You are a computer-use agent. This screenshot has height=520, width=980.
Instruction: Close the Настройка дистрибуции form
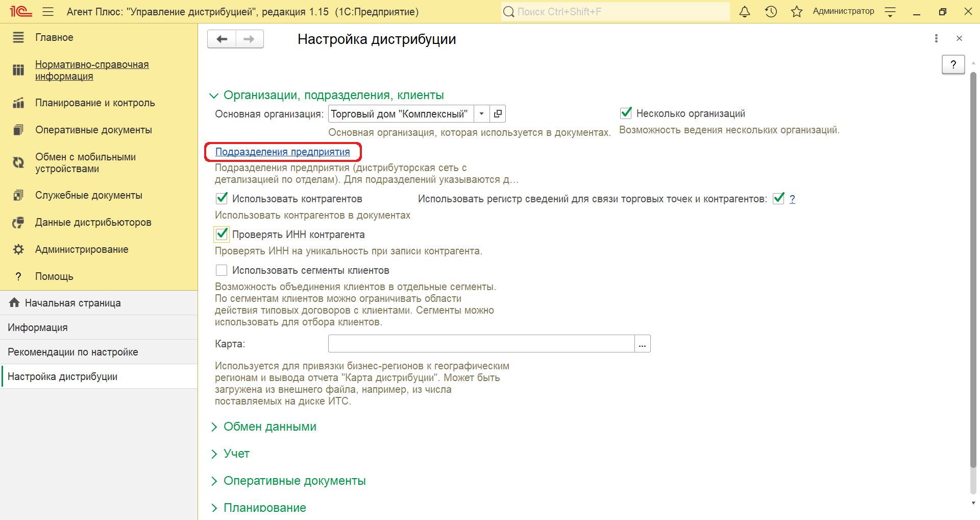coord(959,38)
